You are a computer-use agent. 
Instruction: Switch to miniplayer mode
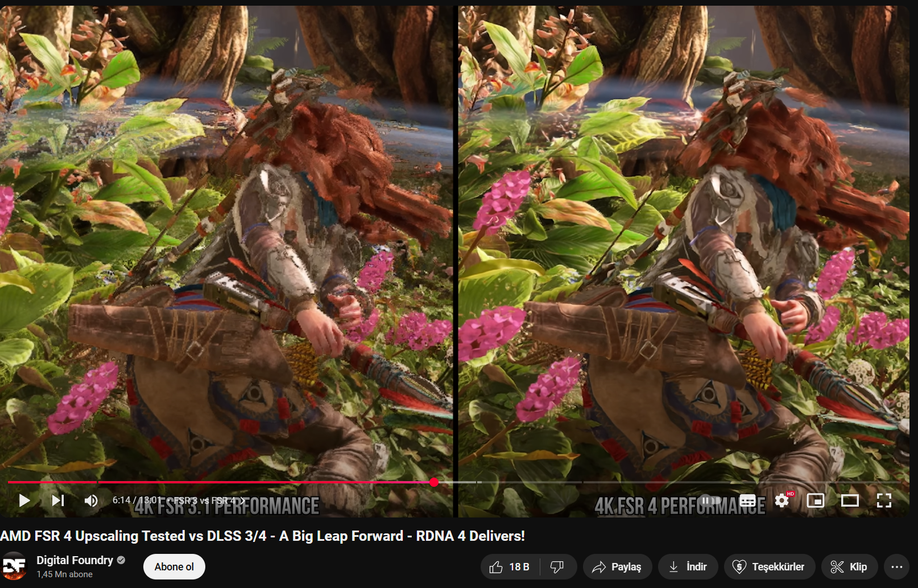click(x=816, y=500)
